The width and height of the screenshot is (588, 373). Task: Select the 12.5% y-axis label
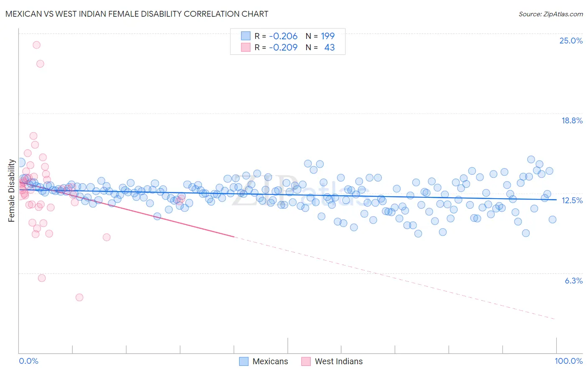pyautogui.click(x=572, y=200)
